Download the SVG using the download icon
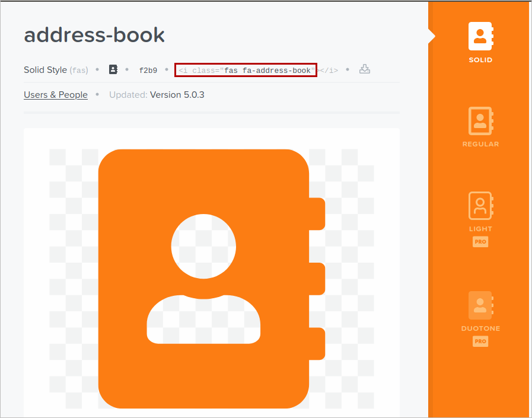 tap(365, 69)
